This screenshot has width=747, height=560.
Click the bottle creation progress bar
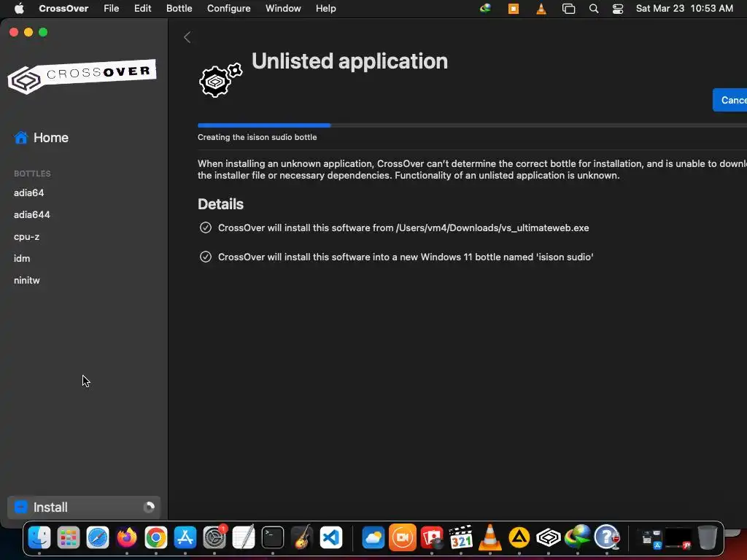[x=472, y=125]
